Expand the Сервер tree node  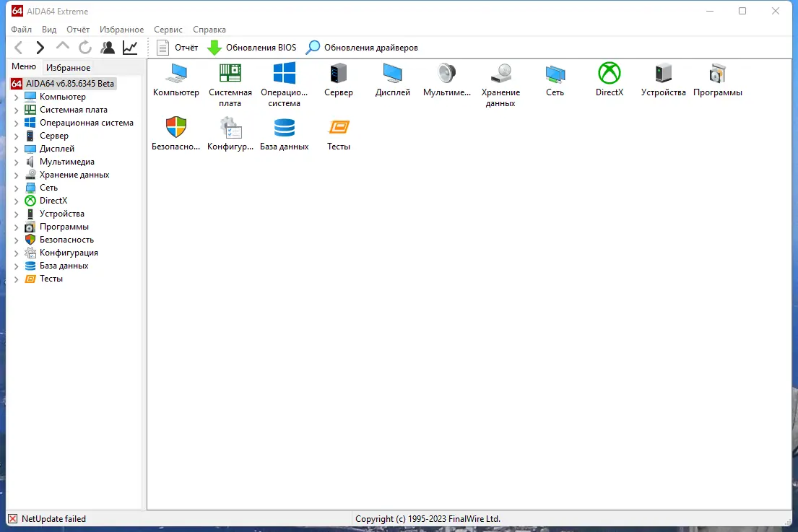tap(17, 136)
